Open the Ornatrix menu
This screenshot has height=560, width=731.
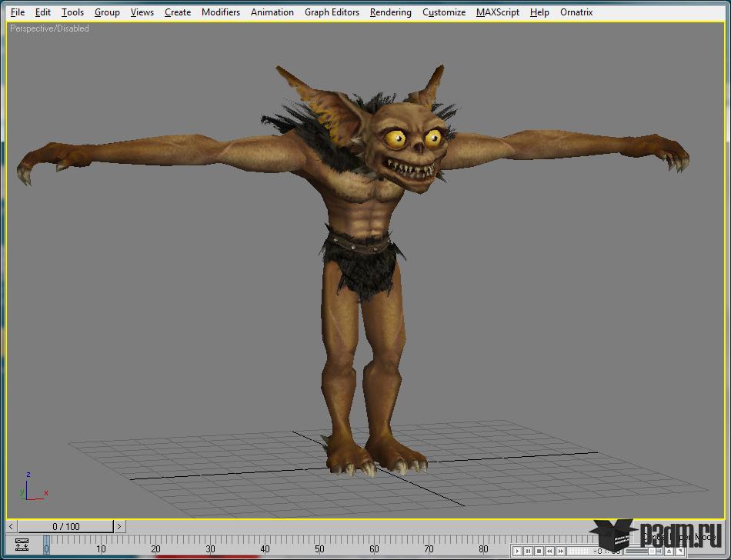576,12
